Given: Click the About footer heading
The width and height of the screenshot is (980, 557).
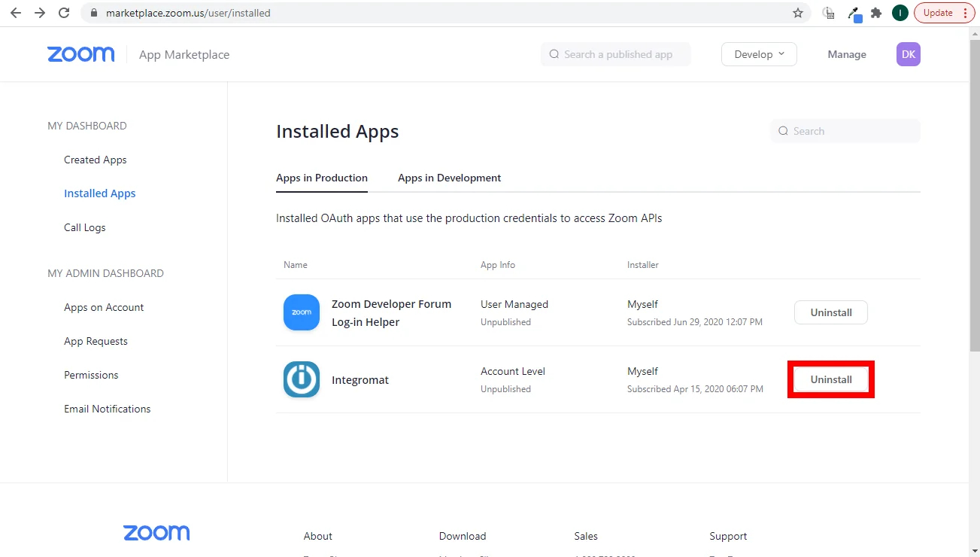Looking at the screenshot, I should click(x=318, y=536).
